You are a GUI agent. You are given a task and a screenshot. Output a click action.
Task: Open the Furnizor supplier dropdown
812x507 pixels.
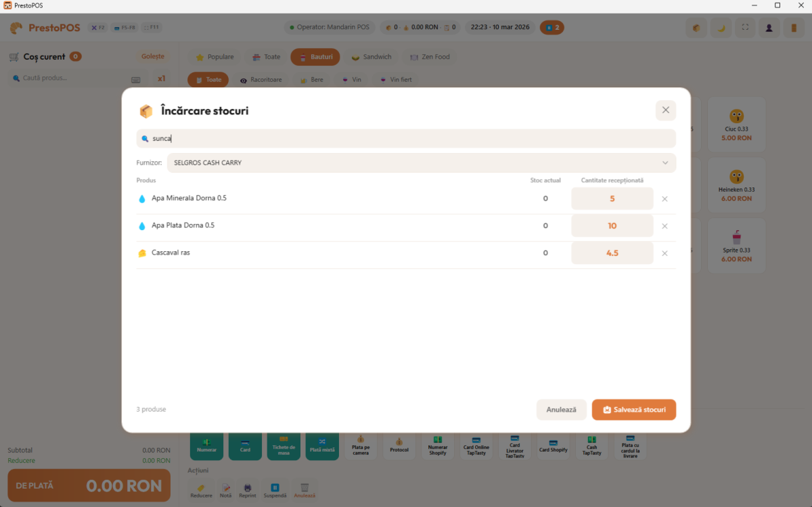click(x=420, y=163)
